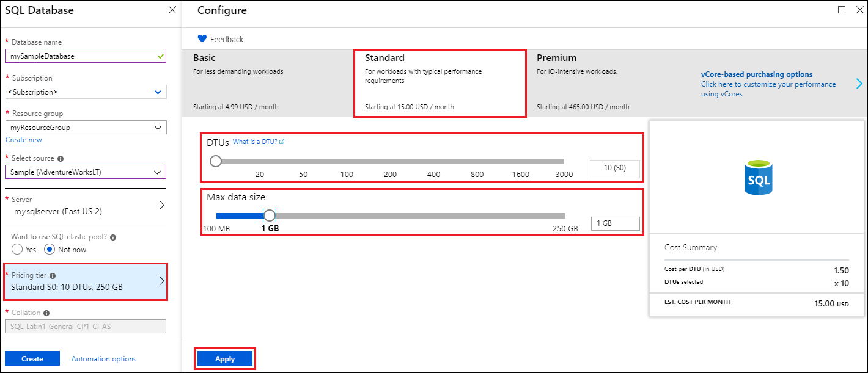Open the vCore-based purchasing options chevron arrow
Screen dimensions: 868x373
859,84
